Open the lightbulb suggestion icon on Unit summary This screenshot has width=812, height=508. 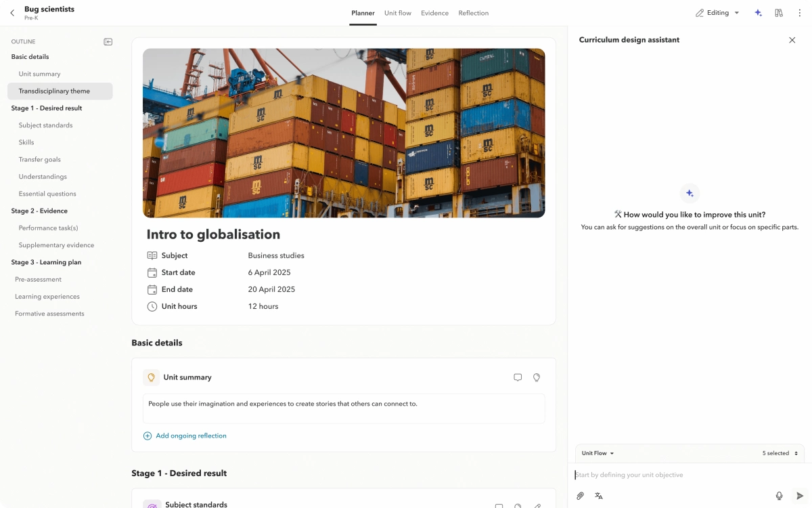(537, 377)
